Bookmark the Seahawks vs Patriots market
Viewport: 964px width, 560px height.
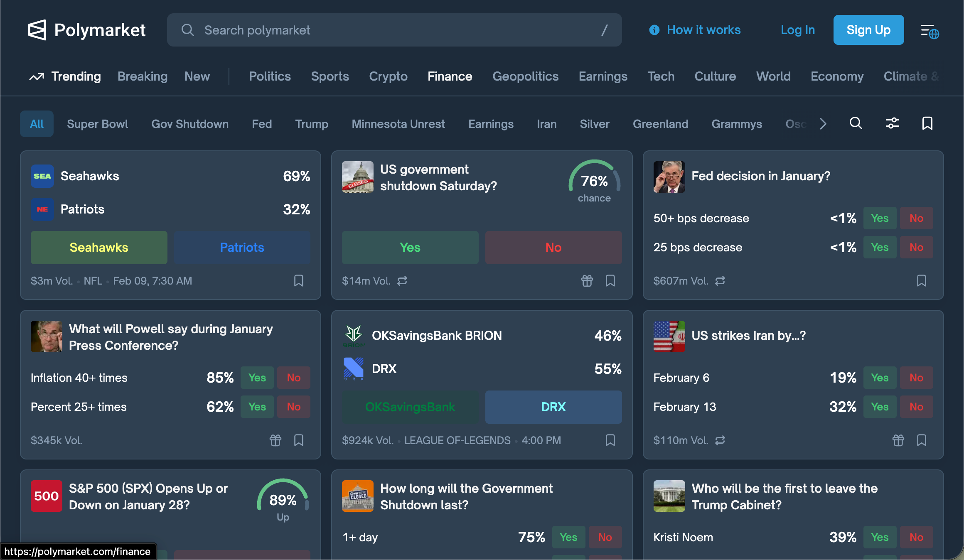coord(298,281)
